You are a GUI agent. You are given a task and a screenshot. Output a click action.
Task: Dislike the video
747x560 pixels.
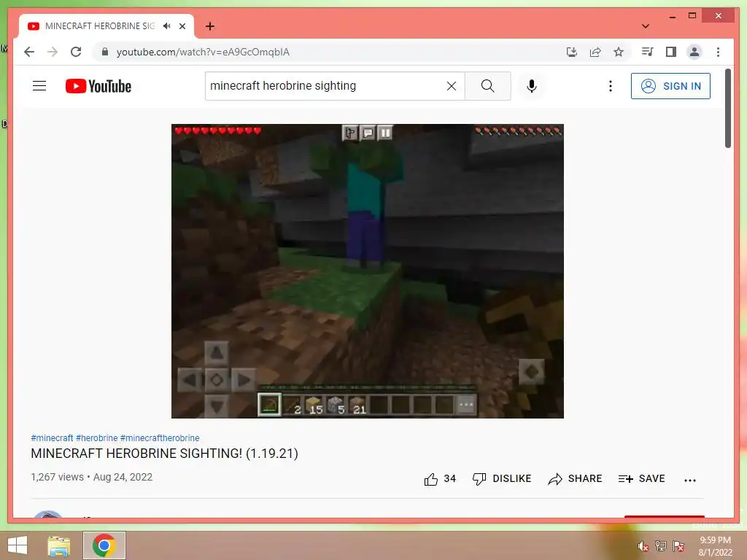[x=501, y=478]
